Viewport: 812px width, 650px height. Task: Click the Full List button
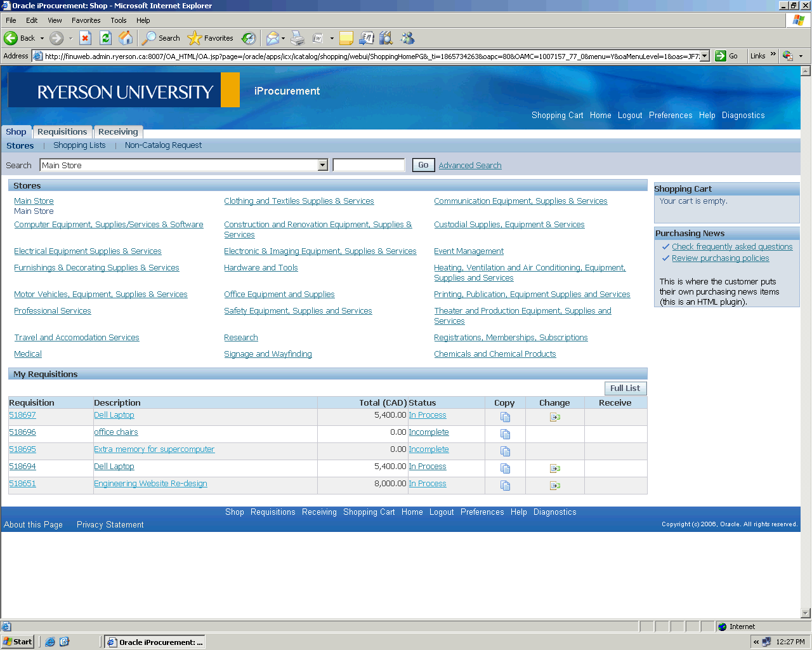tap(625, 388)
